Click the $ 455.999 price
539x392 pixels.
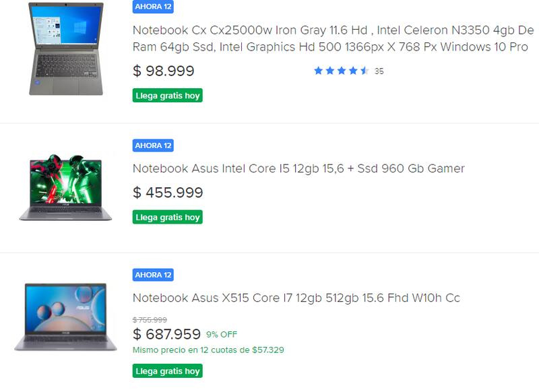(168, 193)
